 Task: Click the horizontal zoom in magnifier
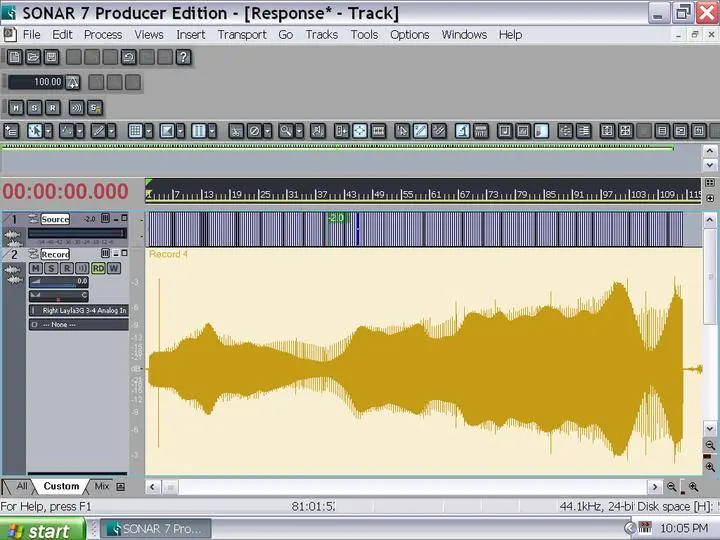click(x=694, y=487)
